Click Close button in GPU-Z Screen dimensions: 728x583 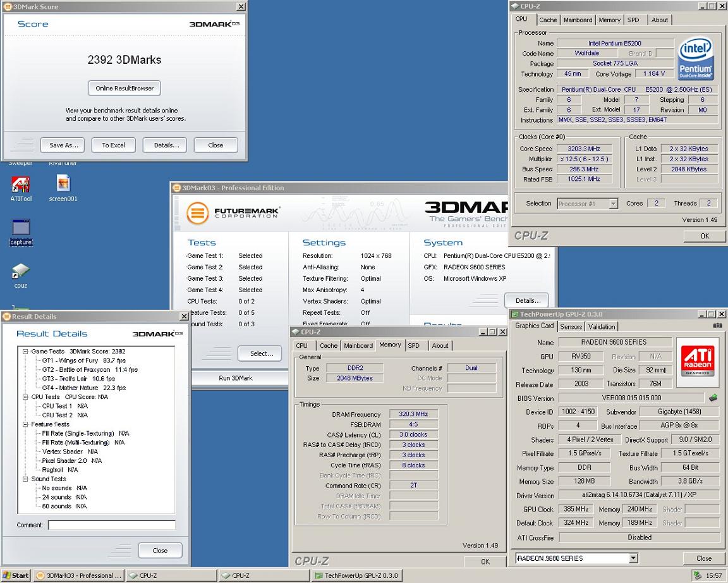[703, 558]
